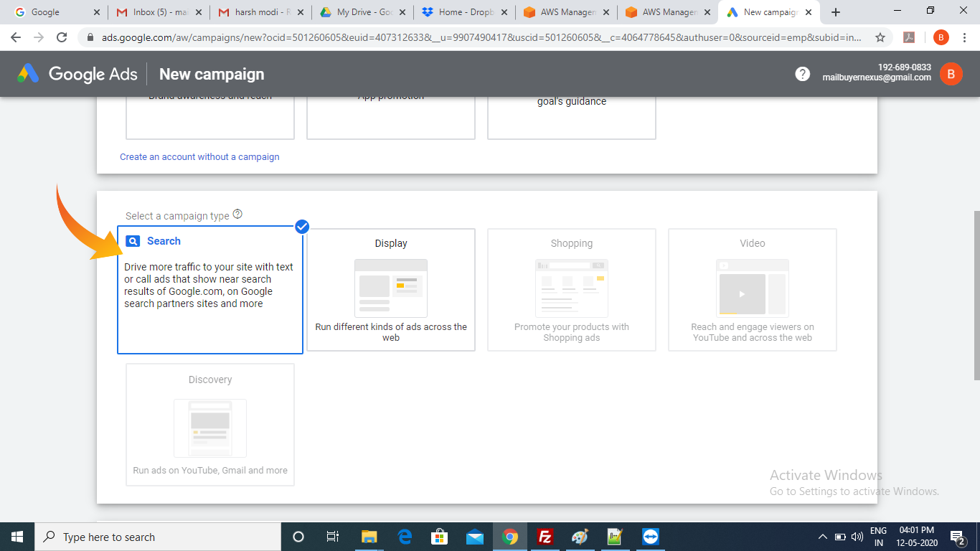Image resolution: width=980 pixels, height=551 pixels.
Task: Choose the Video campaign type
Action: pos(753,290)
